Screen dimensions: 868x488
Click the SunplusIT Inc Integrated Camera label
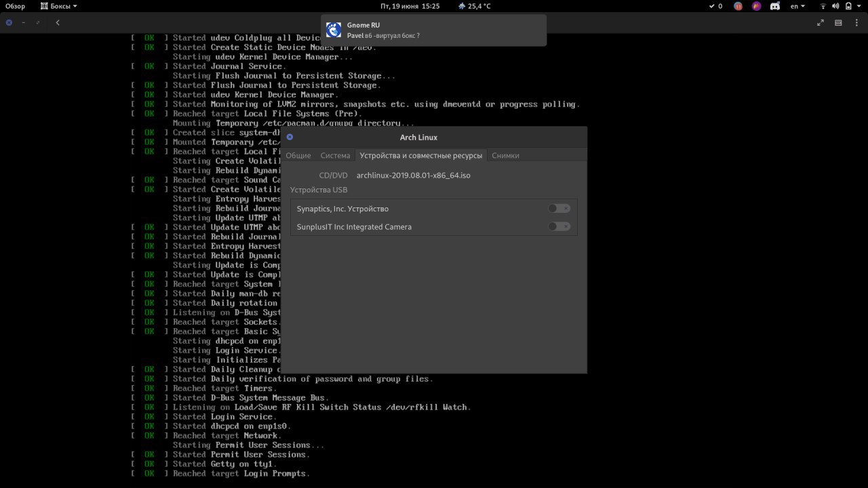pos(354,227)
